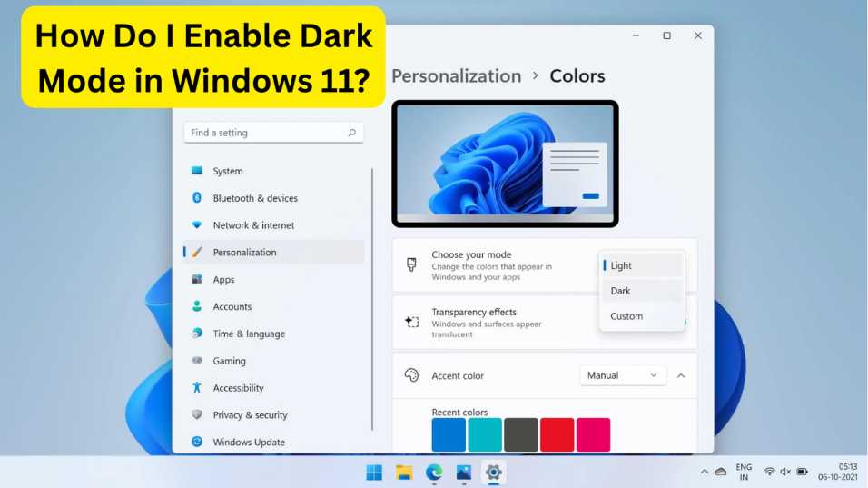Pick the red recent color swatch
This screenshot has height=488, width=868.
pyautogui.click(x=557, y=434)
